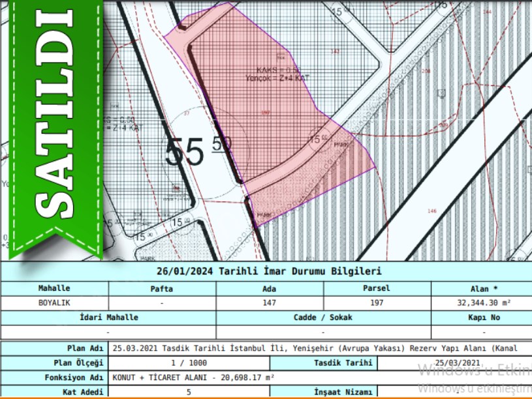
Task: Click the Cadde / Sokak header
Action: point(323,318)
